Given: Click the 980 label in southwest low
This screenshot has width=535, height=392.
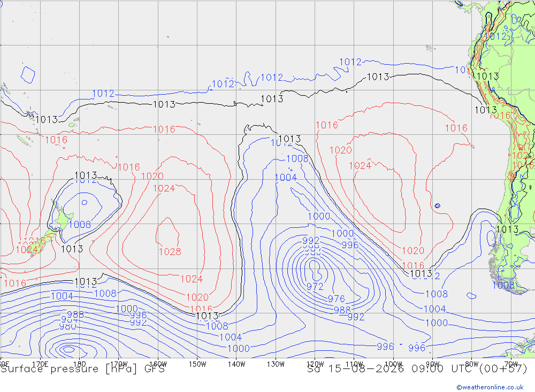Looking at the screenshot, I should pos(68,327).
